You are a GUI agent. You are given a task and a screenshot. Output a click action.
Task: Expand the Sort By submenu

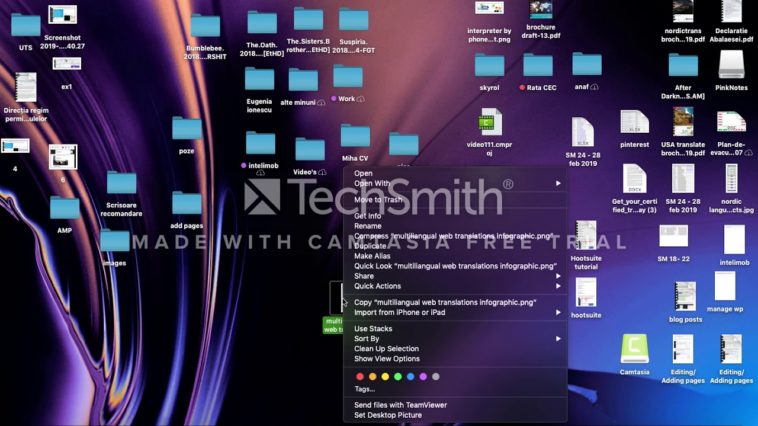(x=367, y=339)
